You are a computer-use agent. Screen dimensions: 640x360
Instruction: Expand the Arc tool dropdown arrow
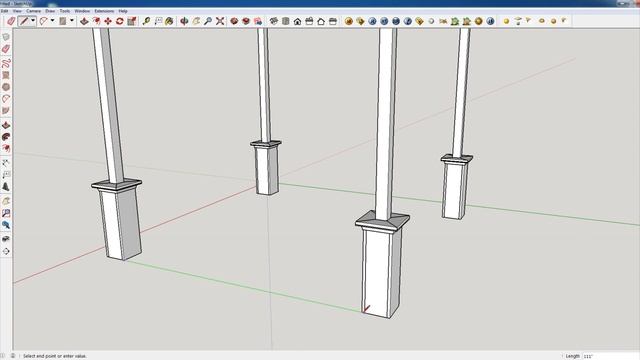click(x=52, y=21)
